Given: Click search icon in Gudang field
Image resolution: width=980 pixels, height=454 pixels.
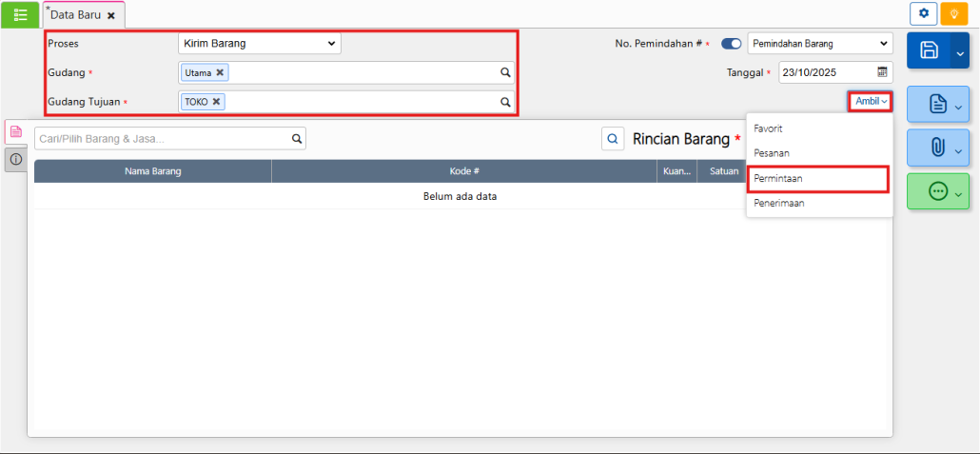Looking at the screenshot, I should [506, 72].
